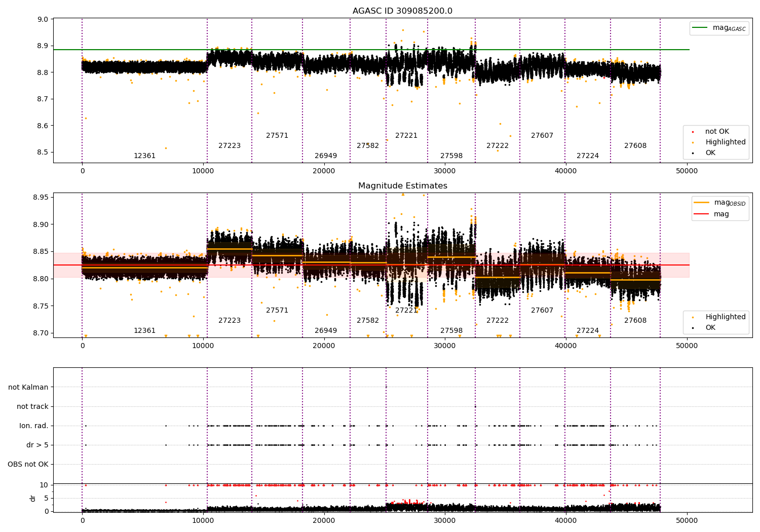Viewport: 760px width, 532px height.
Task: Select the mag OBSID legend entry
Action: click(720, 203)
